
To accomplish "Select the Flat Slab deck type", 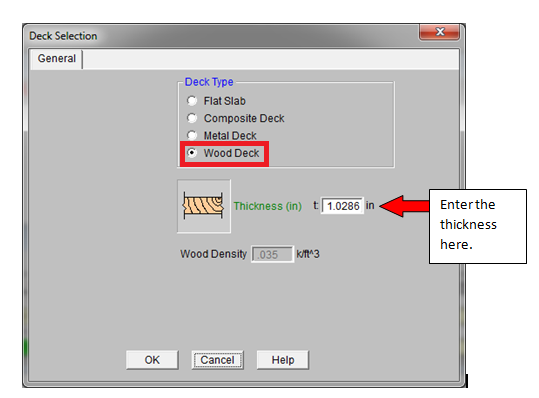I will point(192,101).
